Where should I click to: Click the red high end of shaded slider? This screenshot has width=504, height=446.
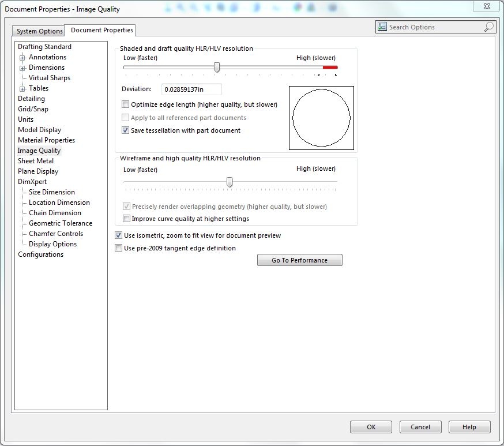(330, 67)
